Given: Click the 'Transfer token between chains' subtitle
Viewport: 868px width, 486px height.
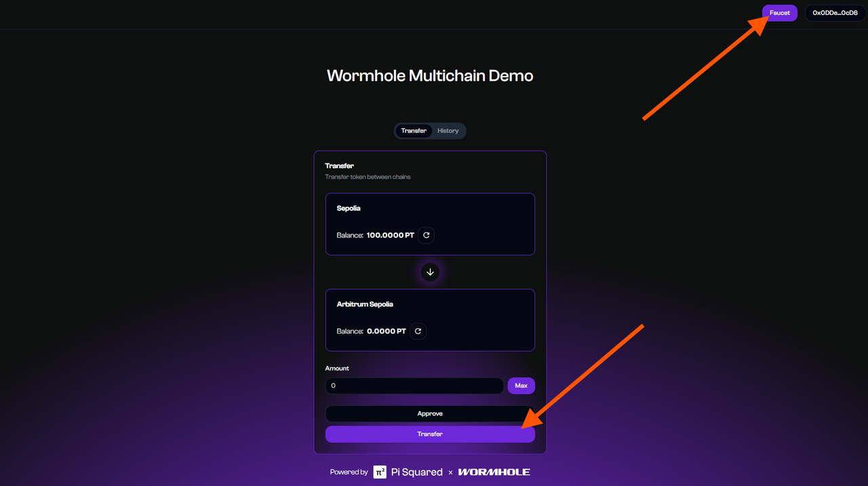Looking at the screenshot, I should [368, 177].
